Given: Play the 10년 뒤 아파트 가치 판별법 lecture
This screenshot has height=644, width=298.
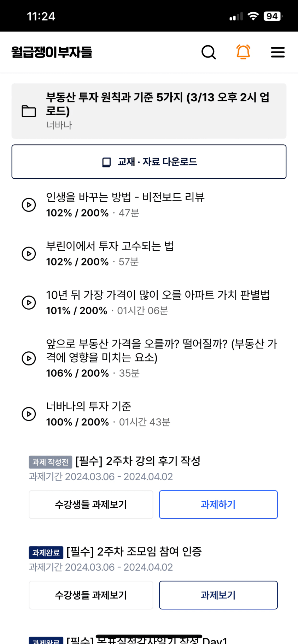Looking at the screenshot, I should 29,303.
